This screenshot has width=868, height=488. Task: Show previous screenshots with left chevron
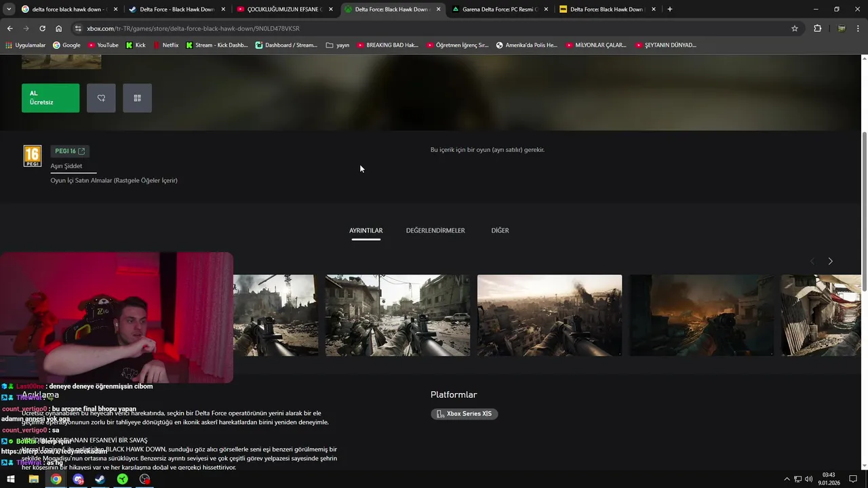click(x=812, y=261)
